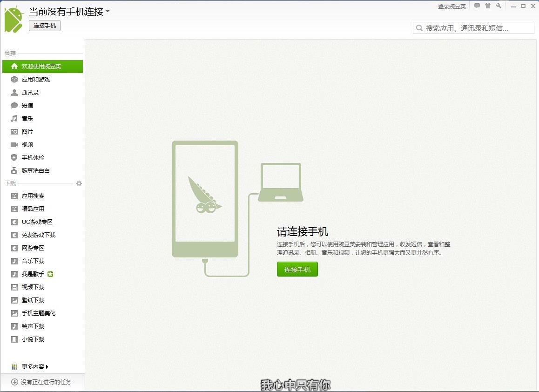Screen dimensions: 539x392
Task: Click the green 连接手机 button
Action: [297, 269]
